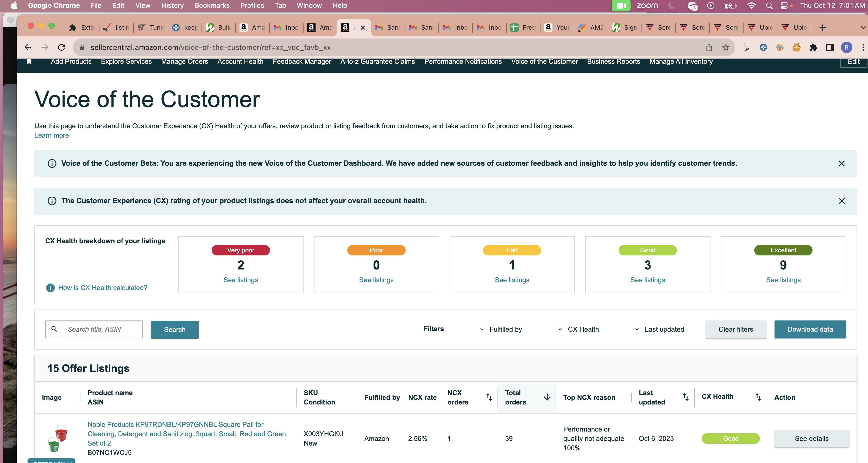Click the Learn more link
868x463 pixels.
pos(52,135)
